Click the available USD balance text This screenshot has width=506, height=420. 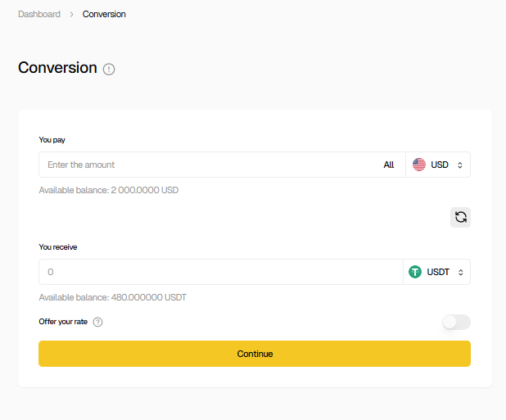(108, 190)
